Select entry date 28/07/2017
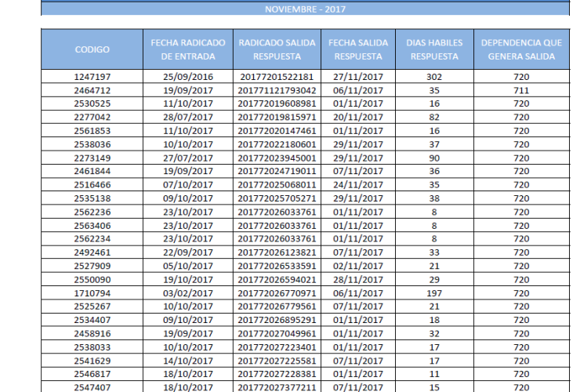580x392 pixels. 188,118
